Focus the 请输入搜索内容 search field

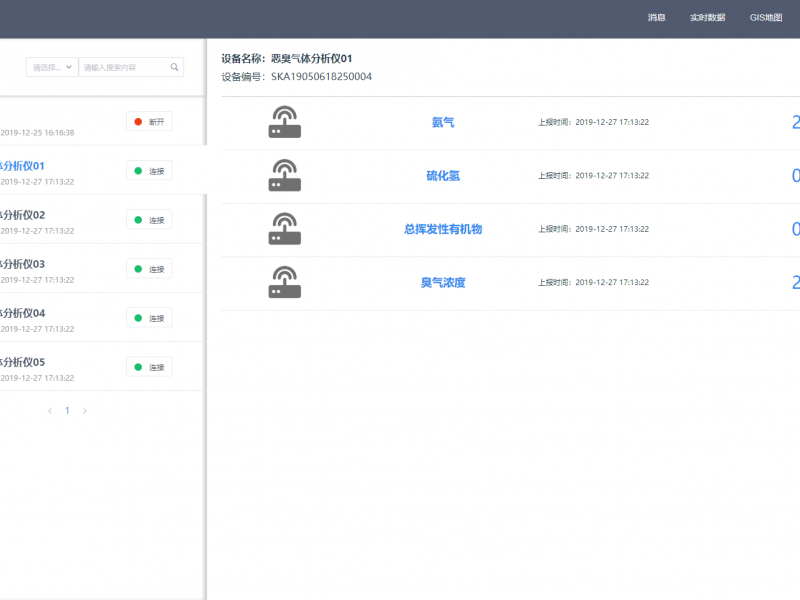click(124, 67)
